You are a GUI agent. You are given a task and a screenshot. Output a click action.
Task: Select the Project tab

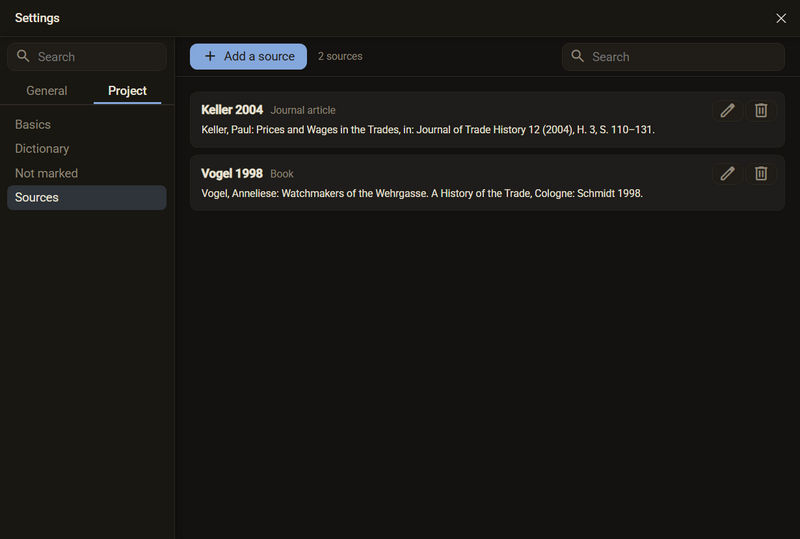point(127,91)
